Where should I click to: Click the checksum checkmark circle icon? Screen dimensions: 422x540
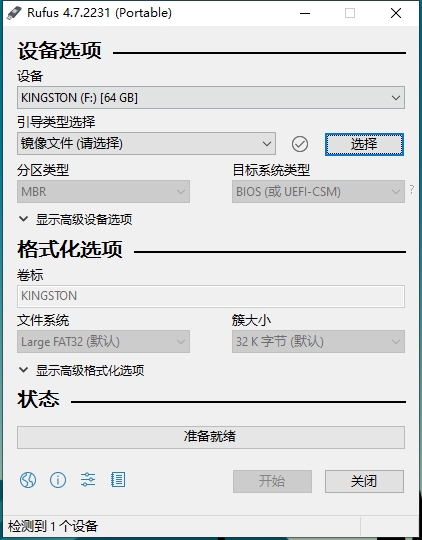[300, 144]
